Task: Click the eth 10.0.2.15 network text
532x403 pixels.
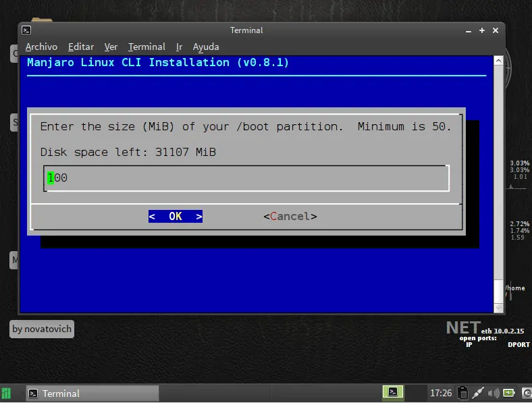Action: pos(502,331)
